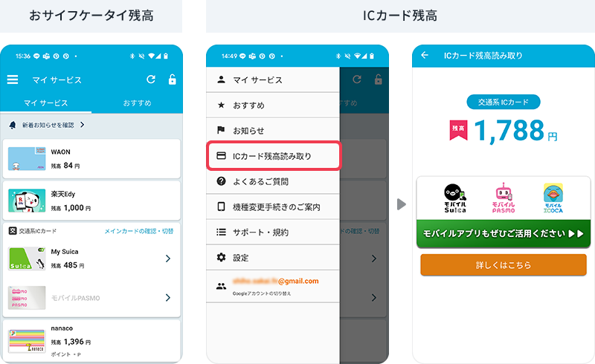This screenshot has height=364, width=595.
Task: Select おすすめ in the drawer menu
Action: 273,105
